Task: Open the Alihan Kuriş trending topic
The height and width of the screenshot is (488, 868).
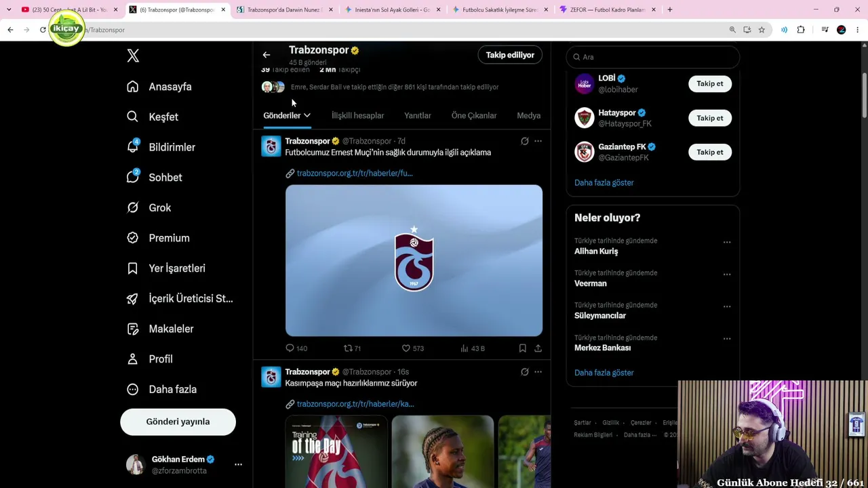Action: point(596,251)
